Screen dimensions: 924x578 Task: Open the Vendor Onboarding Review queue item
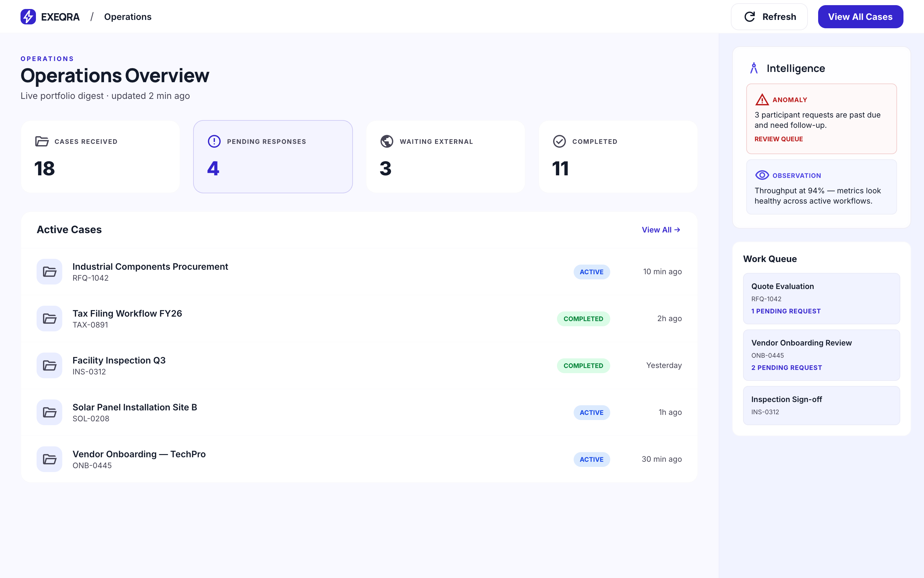click(821, 355)
